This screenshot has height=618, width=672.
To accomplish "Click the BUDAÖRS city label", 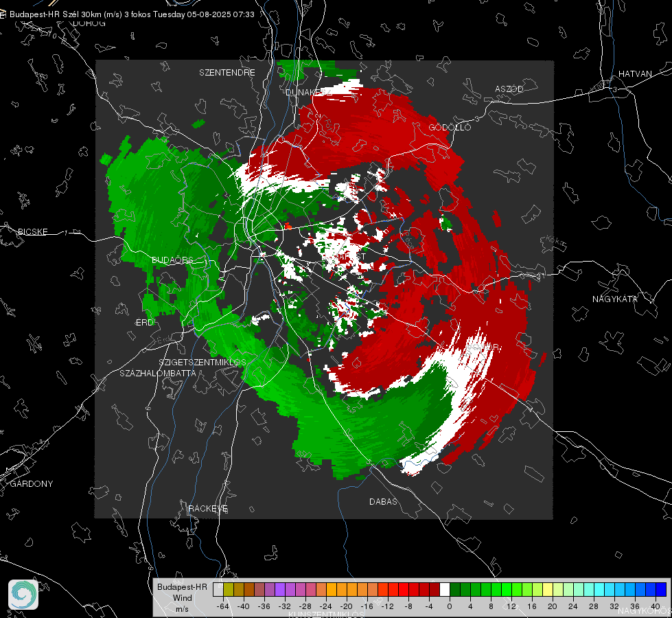I will (172, 260).
